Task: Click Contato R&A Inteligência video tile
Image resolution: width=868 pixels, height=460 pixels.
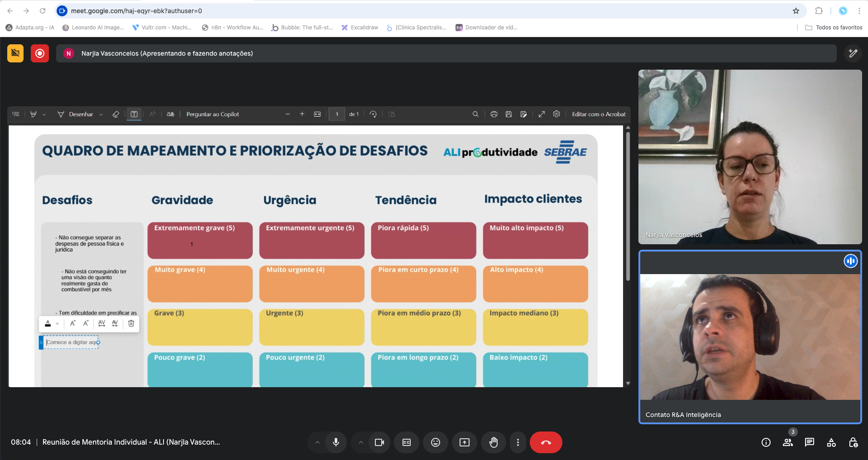Action: [x=750, y=337]
